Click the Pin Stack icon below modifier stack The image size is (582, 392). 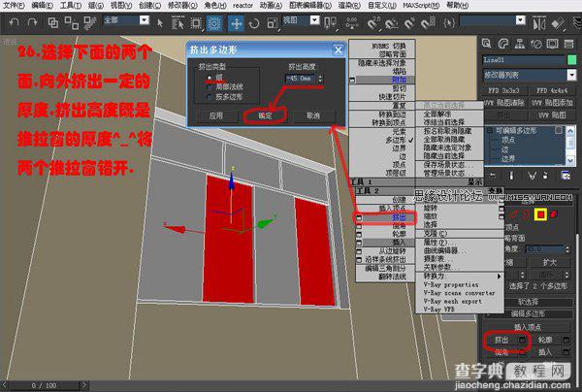point(492,176)
